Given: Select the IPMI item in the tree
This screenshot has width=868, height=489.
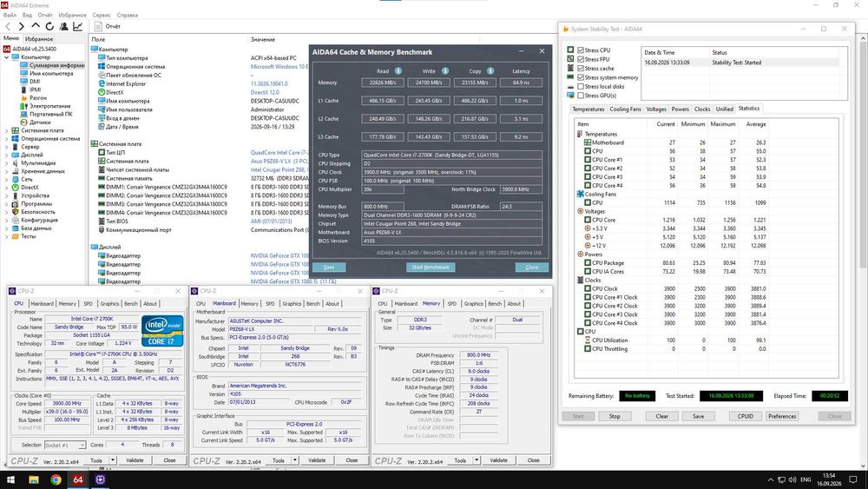Looking at the screenshot, I should (x=35, y=89).
